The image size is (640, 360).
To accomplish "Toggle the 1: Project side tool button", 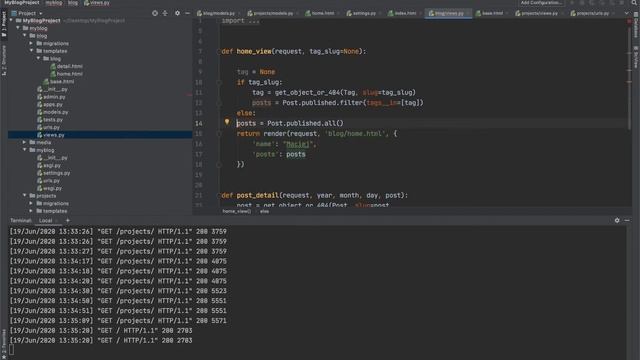I will [4, 24].
